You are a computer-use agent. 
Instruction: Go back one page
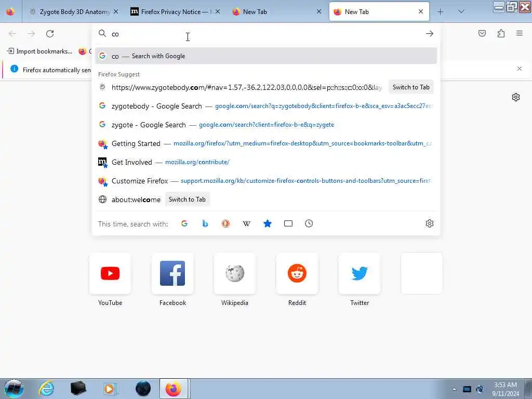(12, 34)
